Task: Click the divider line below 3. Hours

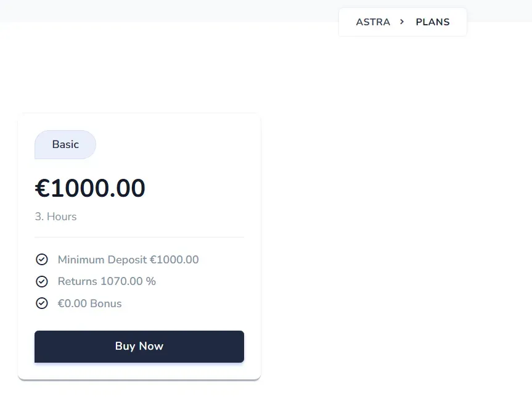Action: click(139, 237)
